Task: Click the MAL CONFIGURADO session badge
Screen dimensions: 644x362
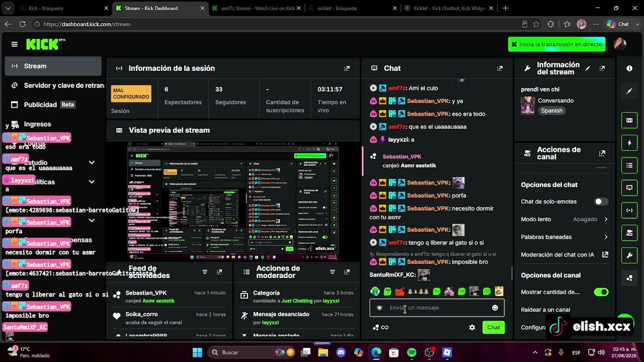Action: pos(131,94)
